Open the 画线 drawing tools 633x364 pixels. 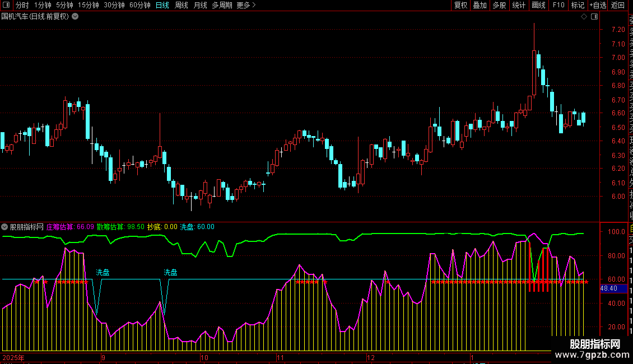(538, 5)
